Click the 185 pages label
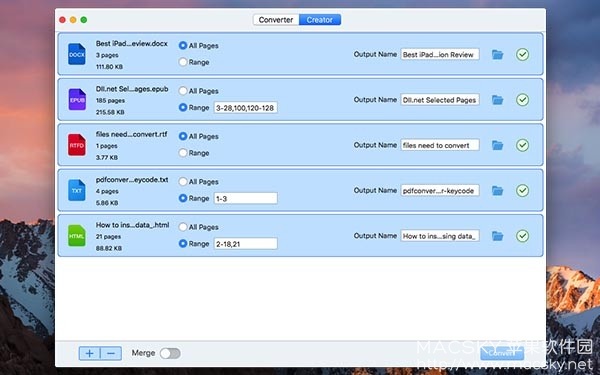 (x=110, y=101)
